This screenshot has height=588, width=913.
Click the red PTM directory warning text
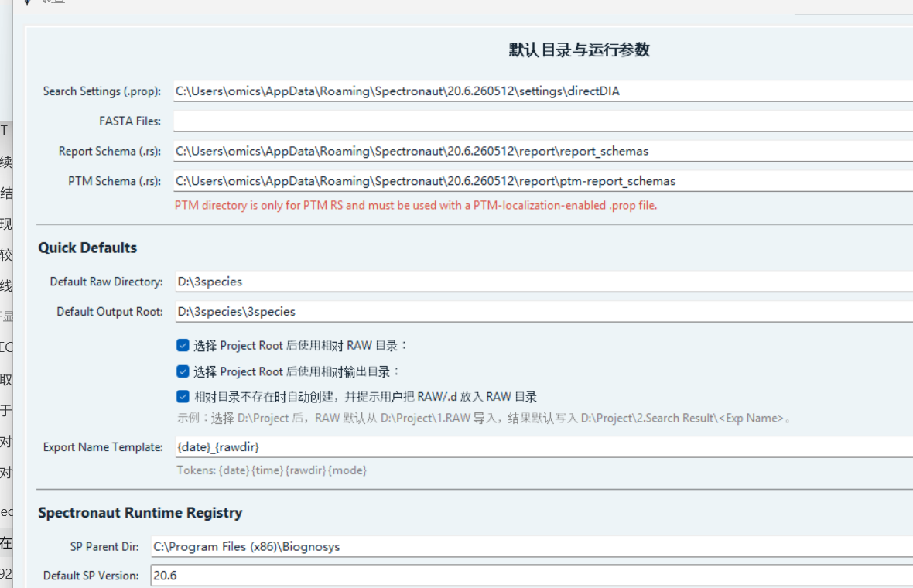(415, 206)
